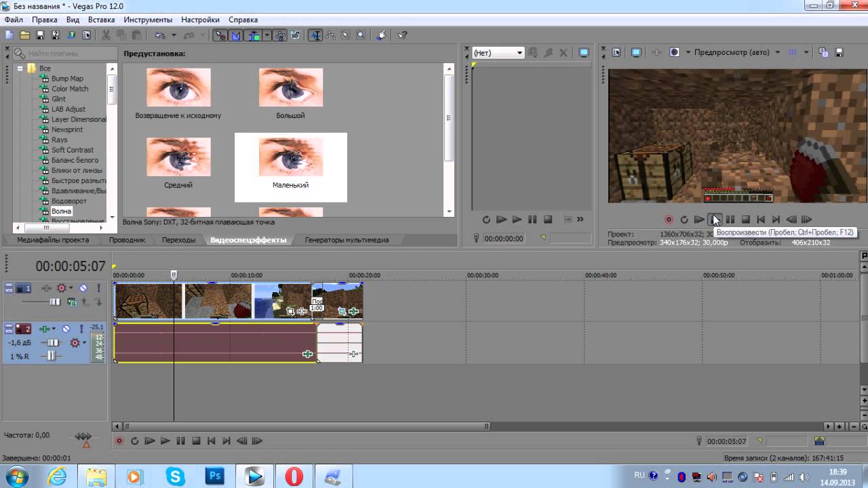The height and width of the screenshot is (488, 868).
Task: Select Newsprint effect in plugin list
Action: 67,129
